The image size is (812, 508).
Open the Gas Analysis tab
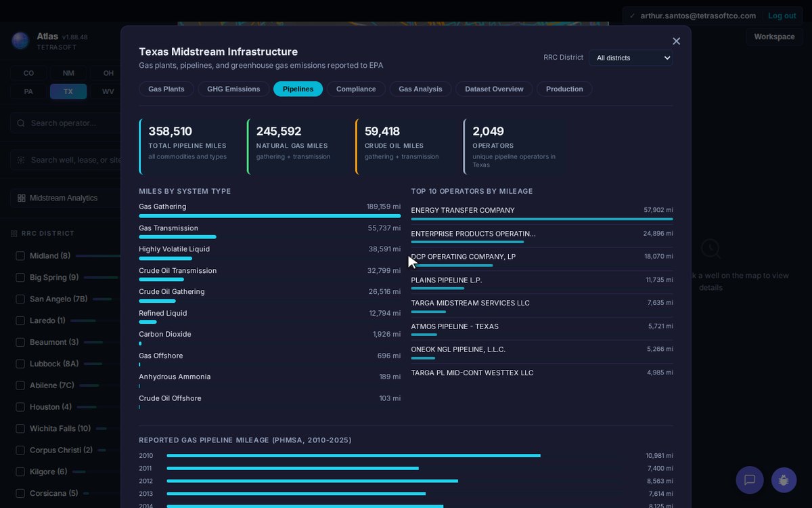[420, 89]
